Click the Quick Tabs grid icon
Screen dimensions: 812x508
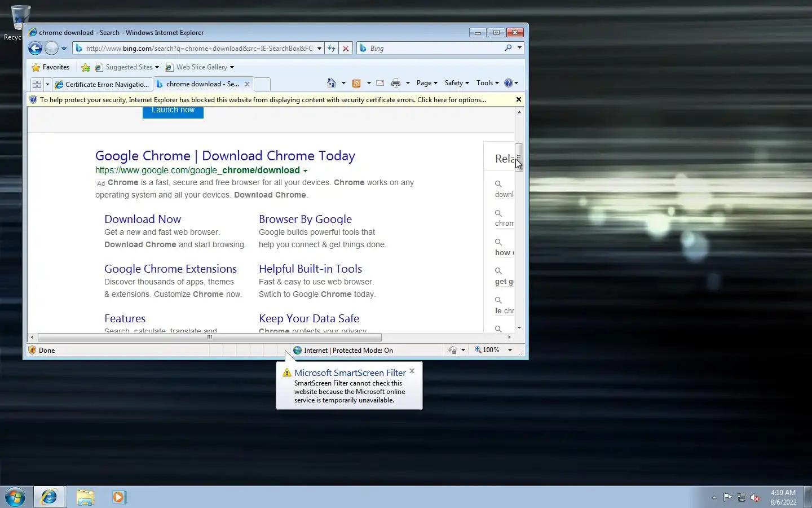[x=37, y=84]
